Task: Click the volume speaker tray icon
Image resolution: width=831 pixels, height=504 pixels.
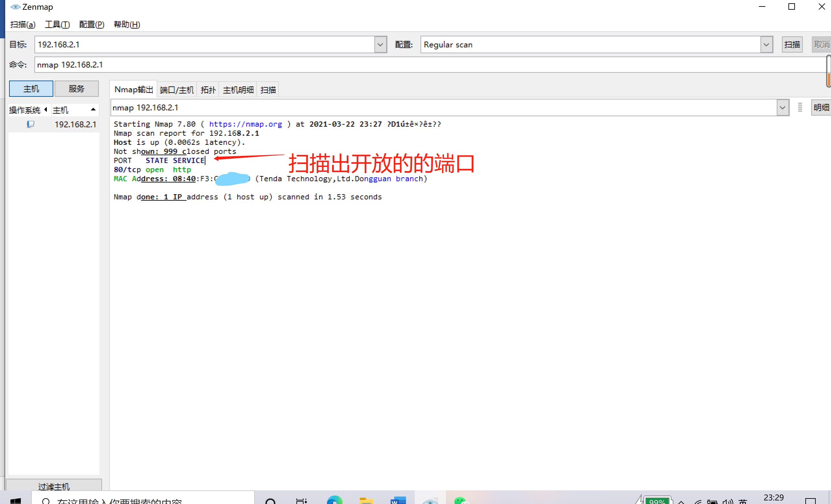Action: pyautogui.click(x=728, y=501)
